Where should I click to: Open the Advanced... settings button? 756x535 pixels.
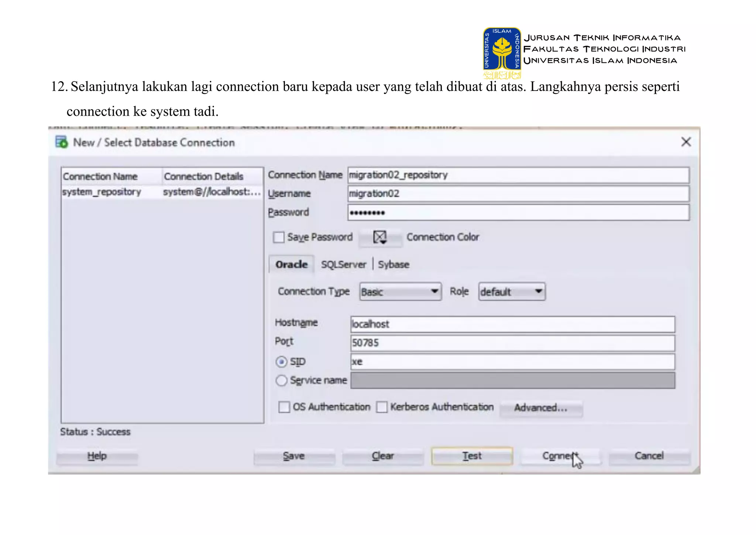coord(541,408)
